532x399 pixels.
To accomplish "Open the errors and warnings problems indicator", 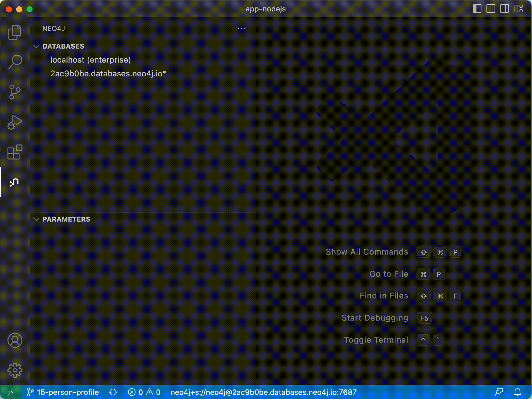I will click(144, 392).
